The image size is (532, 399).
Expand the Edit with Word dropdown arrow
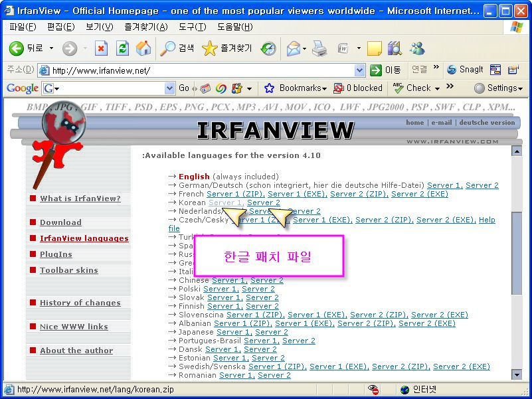[x=359, y=48]
